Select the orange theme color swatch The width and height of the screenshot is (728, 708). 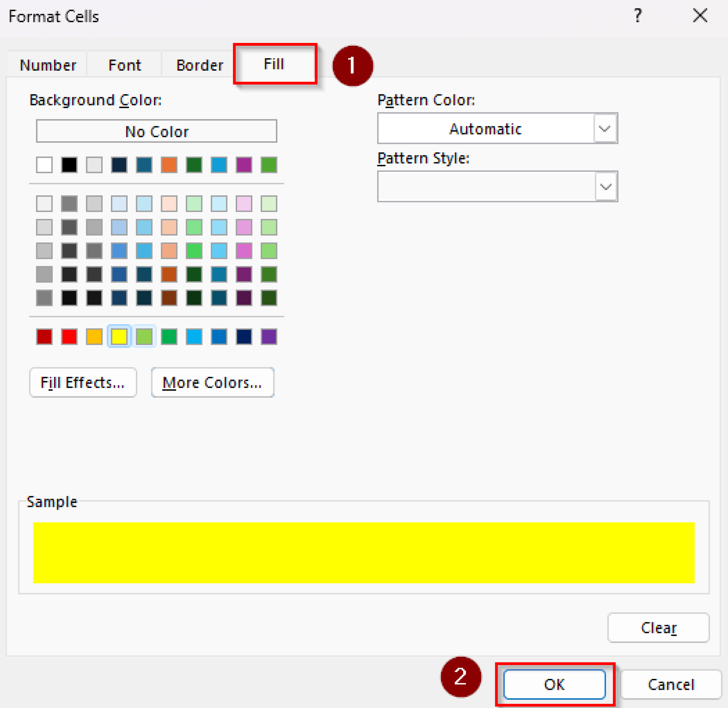point(169,165)
